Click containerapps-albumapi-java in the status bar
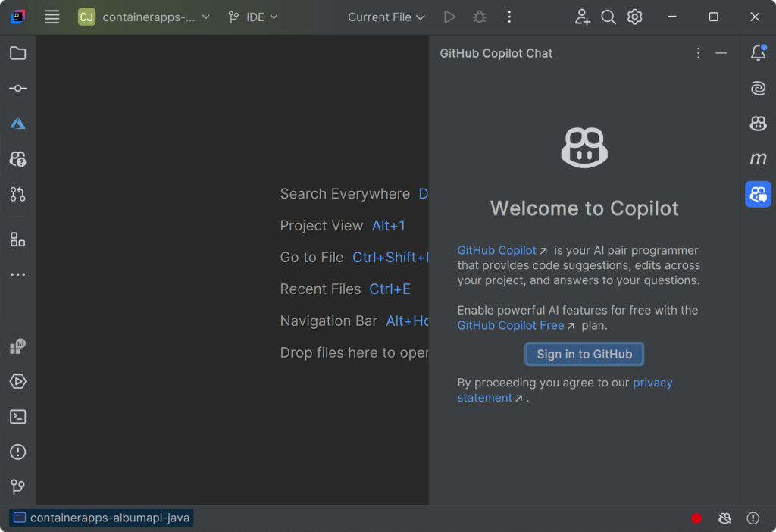 pos(101,518)
